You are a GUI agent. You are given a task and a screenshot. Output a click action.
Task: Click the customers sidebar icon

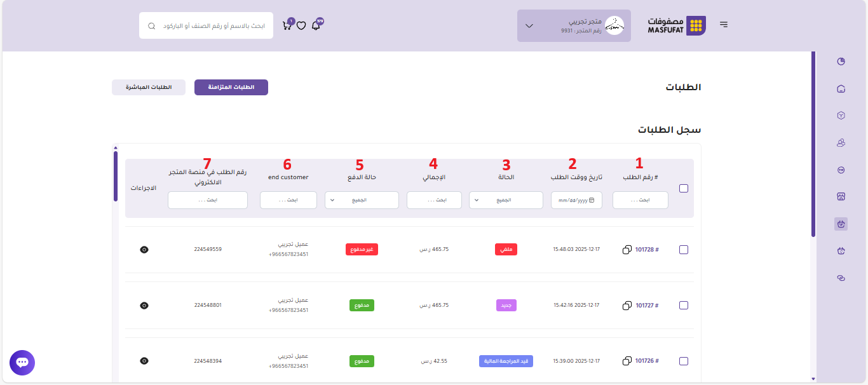tap(841, 143)
